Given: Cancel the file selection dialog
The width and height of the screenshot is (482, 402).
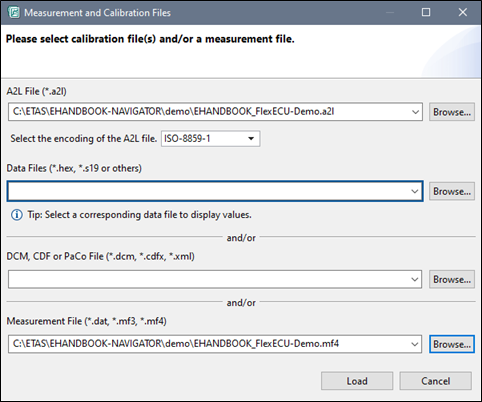Looking at the screenshot, I should 435,381.
